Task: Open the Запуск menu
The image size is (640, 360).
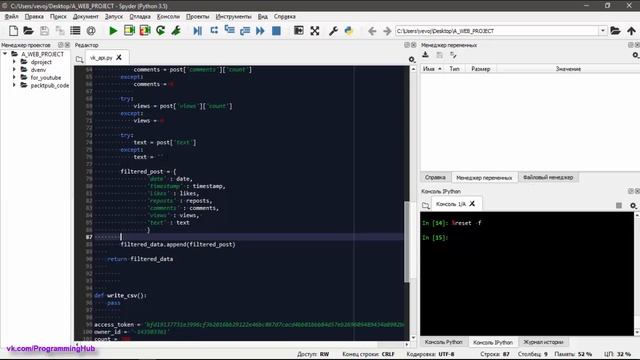Action: pos(113,17)
